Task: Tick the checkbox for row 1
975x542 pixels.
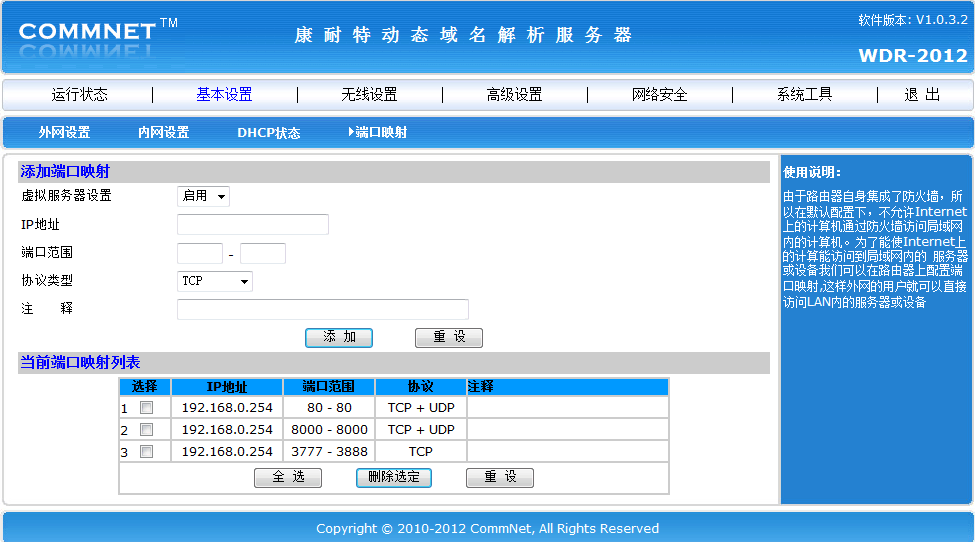Action: point(146,408)
